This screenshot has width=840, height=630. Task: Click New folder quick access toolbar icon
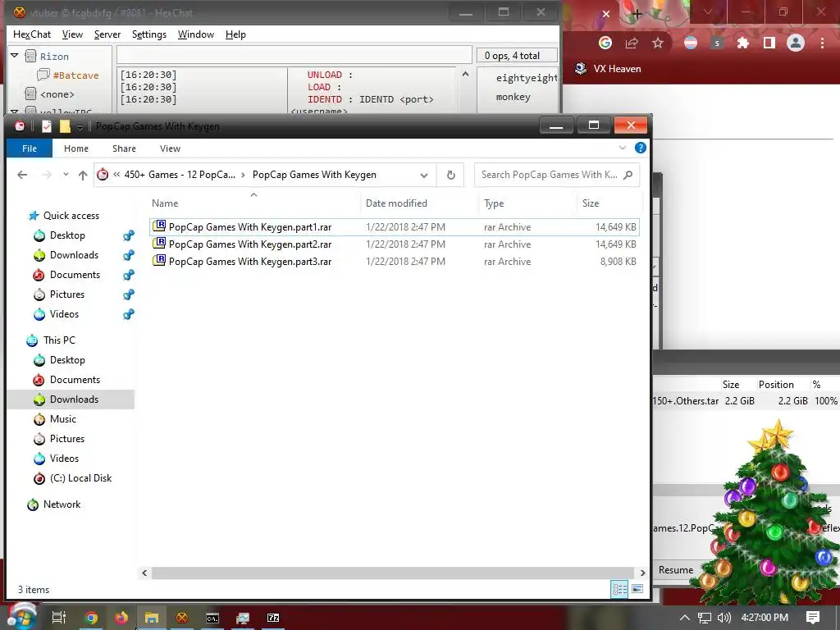pyautogui.click(x=65, y=126)
